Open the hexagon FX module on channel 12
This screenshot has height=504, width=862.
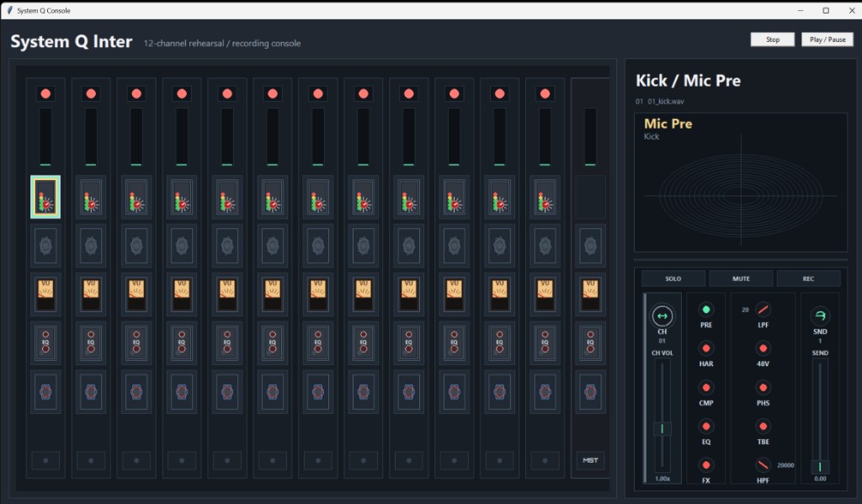pyautogui.click(x=545, y=392)
